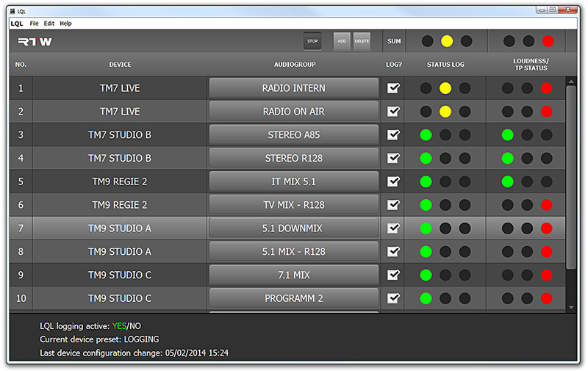Click scrollbar down arrow of device list
The width and height of the screenshot is (588, 371).
(571, 307)
